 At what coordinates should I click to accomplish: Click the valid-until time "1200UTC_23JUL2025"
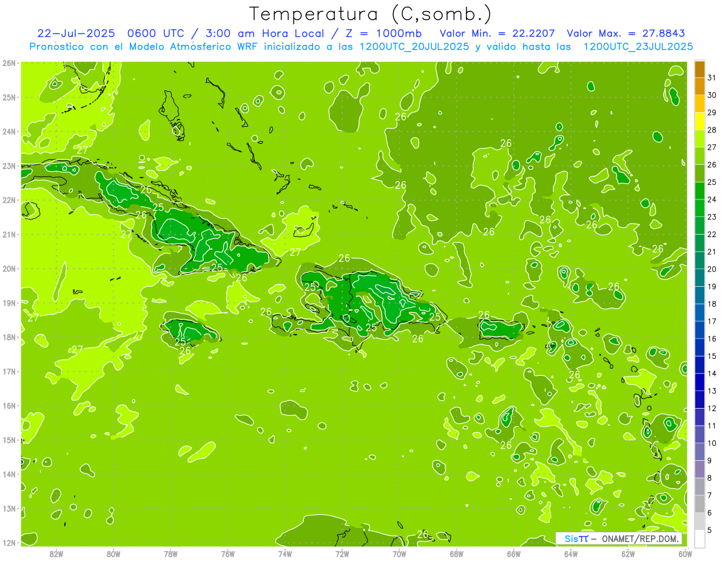(638, 46)
